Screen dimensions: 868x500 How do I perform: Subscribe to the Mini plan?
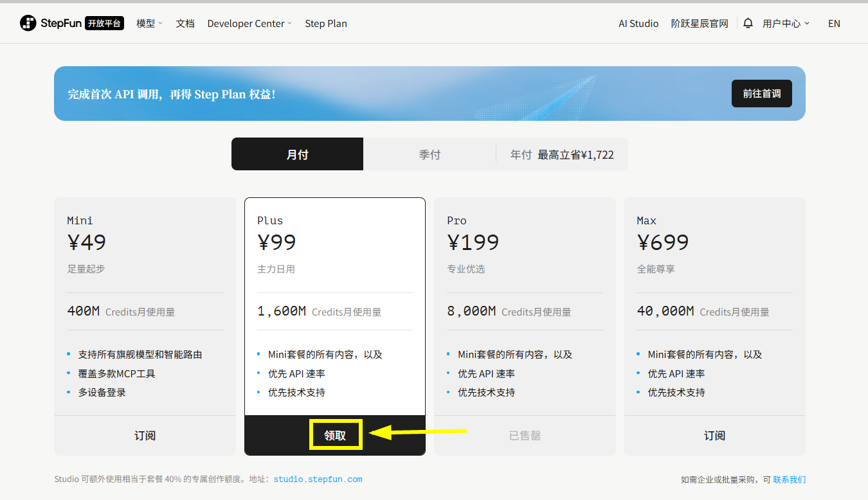click(x=145, y=436)
